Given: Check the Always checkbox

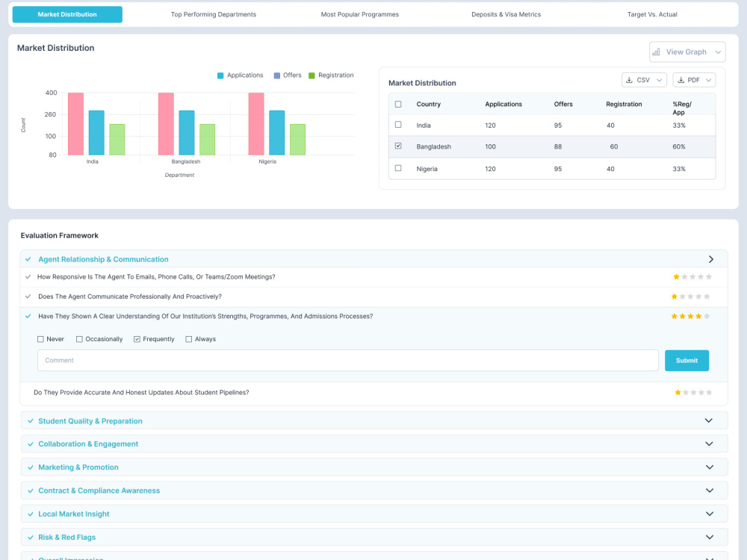Looking at the screenshot, I should coord(189,339).
